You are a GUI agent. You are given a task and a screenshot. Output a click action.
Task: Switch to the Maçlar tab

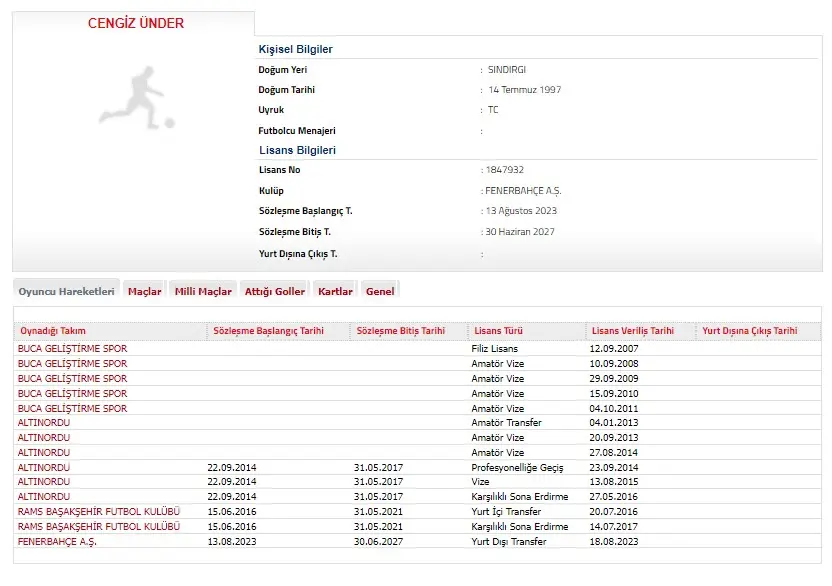(144, 292)
